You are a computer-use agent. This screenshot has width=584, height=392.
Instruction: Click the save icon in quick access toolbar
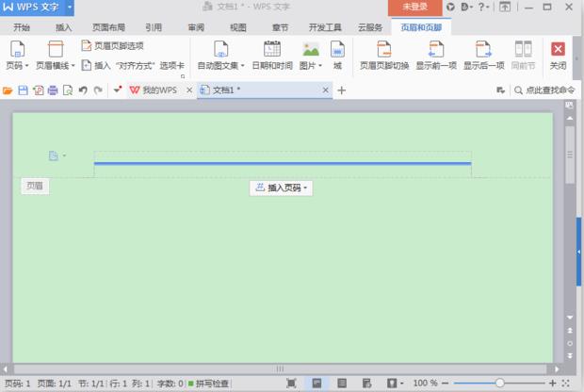pyautogui.click(x=23, y=90)
